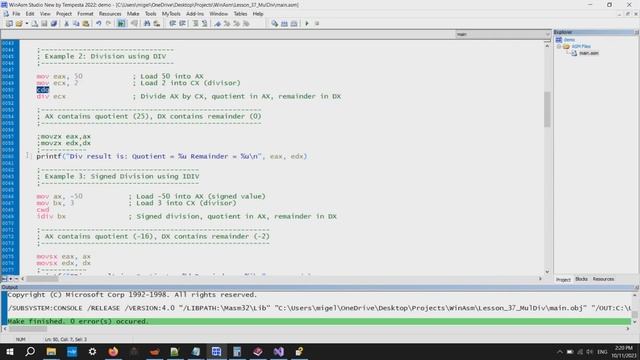Viewport: 640px width, 360px height.
Task: Click the Outdent block toolbar icon
Action: 182,24
